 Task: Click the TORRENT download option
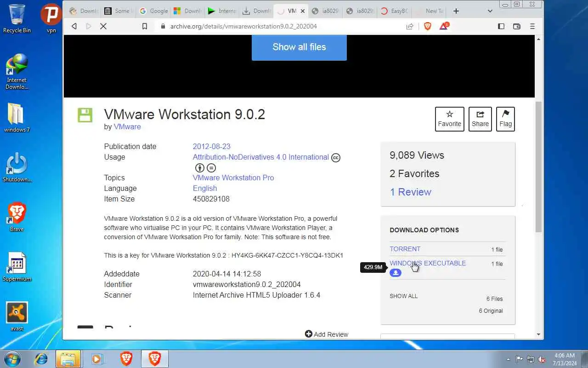(x=405, y=249)
